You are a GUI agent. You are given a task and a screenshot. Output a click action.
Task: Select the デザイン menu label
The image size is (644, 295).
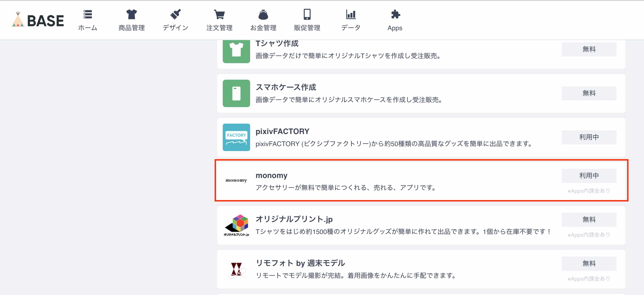coord(176,28)
